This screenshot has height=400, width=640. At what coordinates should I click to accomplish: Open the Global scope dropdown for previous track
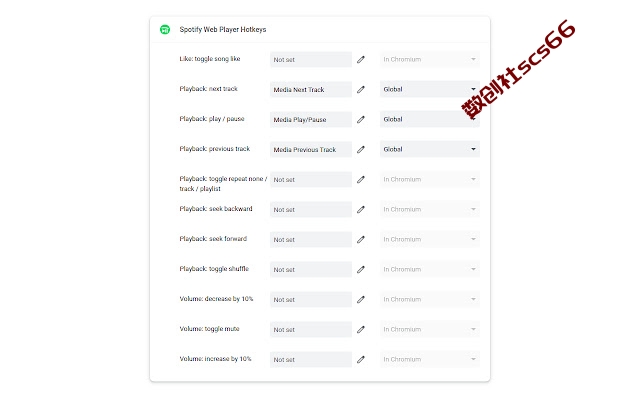(x=430, y=149)
